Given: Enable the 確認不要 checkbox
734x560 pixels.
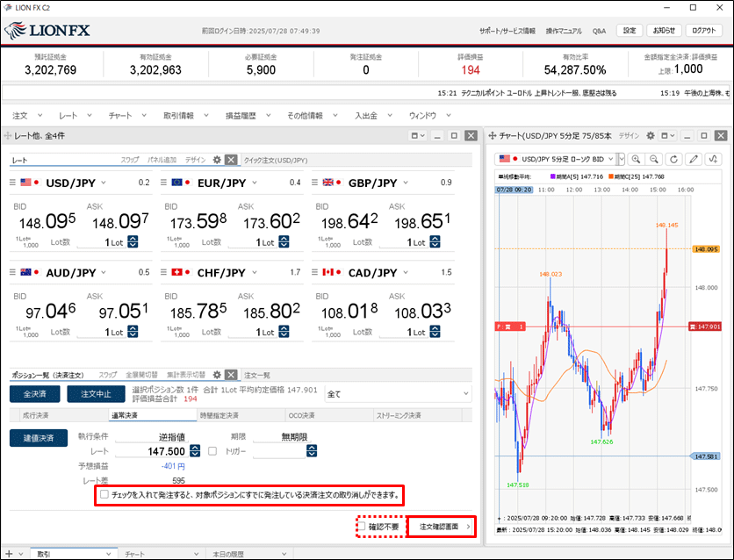Looking at the screenshot, I should [361, 527].
